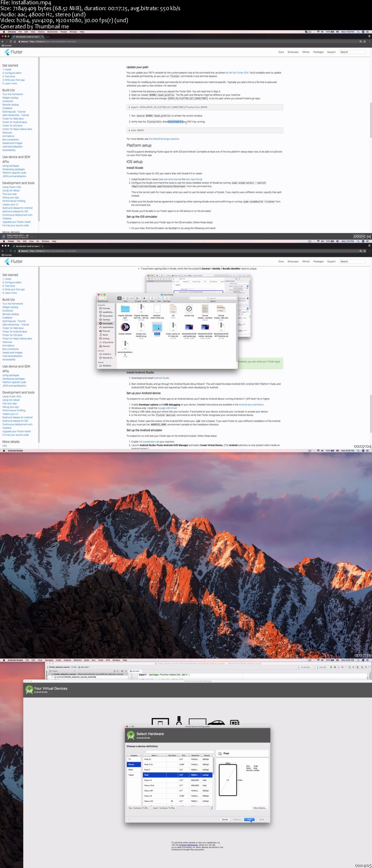372x868 pixels.
Task: Select TV device category
Action: pyautogui.click(x=134, y=759)
